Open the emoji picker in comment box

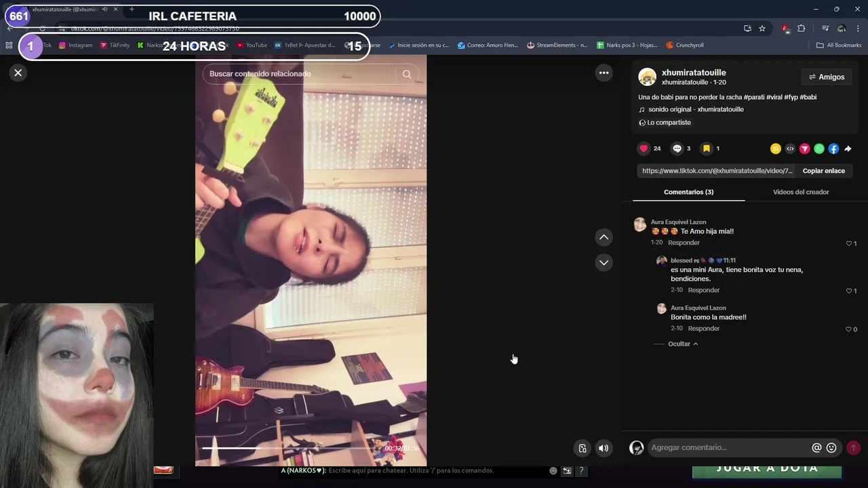(831, 447)
